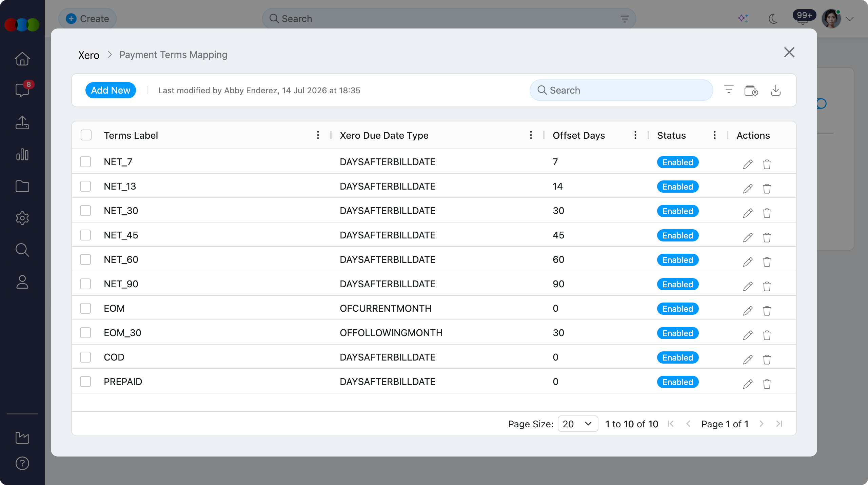This screenshot has height=485, width=868.
Task: Click the Add New button
Action: pyautogui.click(x=111, y=90)
